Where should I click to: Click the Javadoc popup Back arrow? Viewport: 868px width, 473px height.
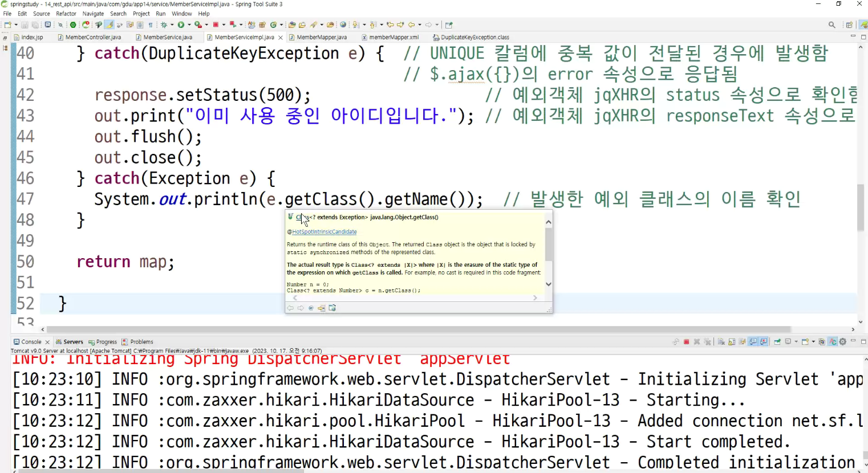[x=290, y=308]
